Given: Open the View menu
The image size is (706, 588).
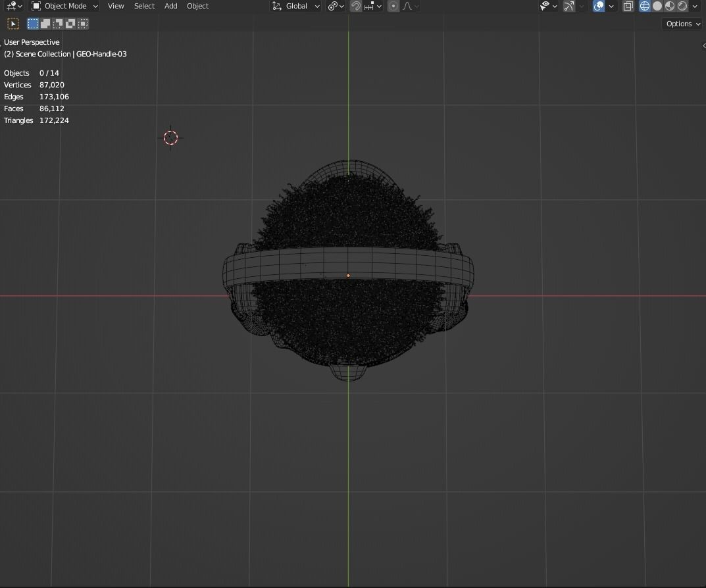Looking at the screenshot, I should click(116, 6).
